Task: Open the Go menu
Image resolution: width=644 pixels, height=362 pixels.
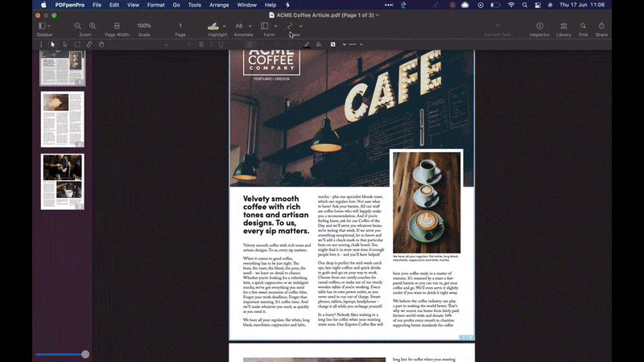Action: tap(176, 5)
